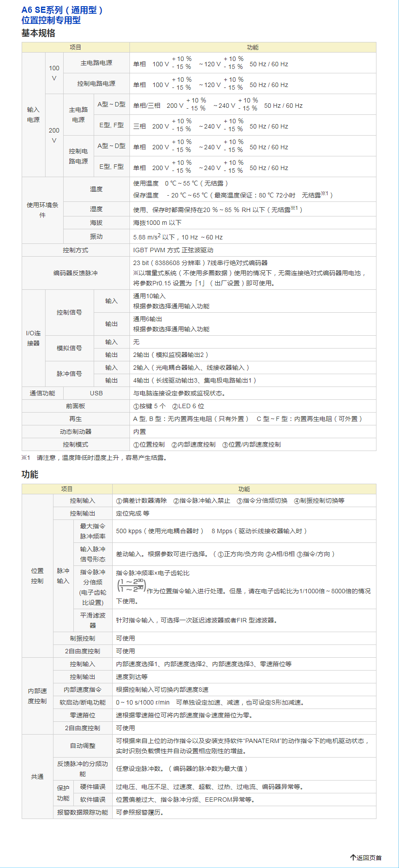Click the 控制模式 row label

click(76, 444)
